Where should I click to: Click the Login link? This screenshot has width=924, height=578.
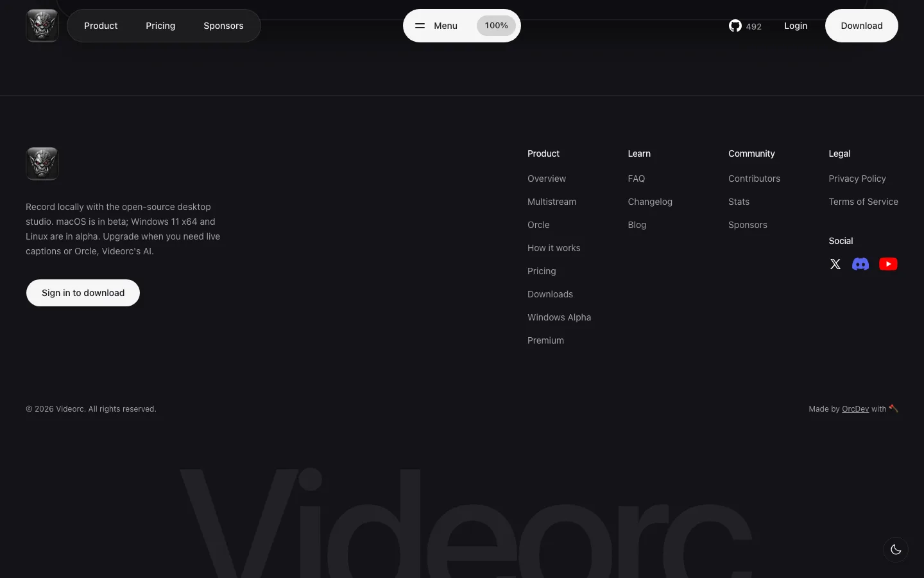(796, 26)
